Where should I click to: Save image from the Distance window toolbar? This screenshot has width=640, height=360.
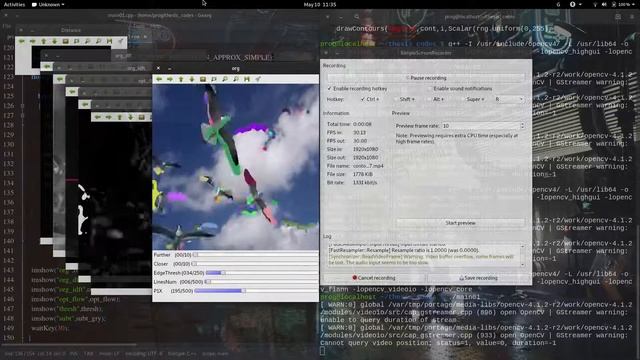(109, 41)
